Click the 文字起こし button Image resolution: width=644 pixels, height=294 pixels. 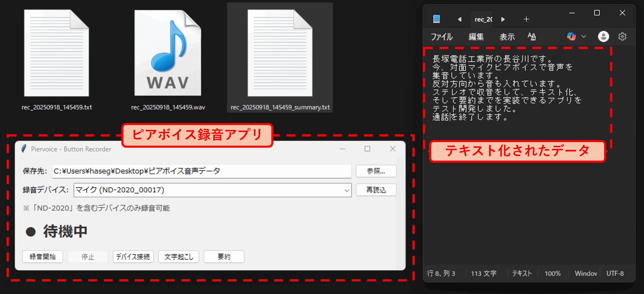coord(179,257)
